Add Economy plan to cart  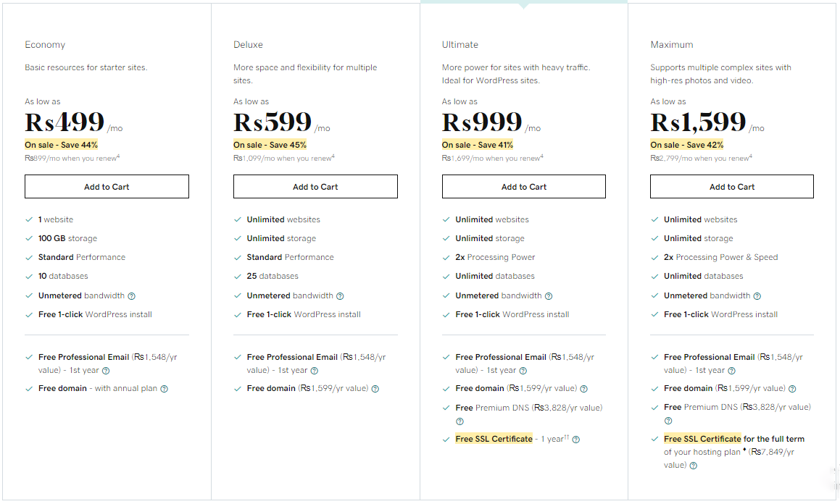coord(107,187)
